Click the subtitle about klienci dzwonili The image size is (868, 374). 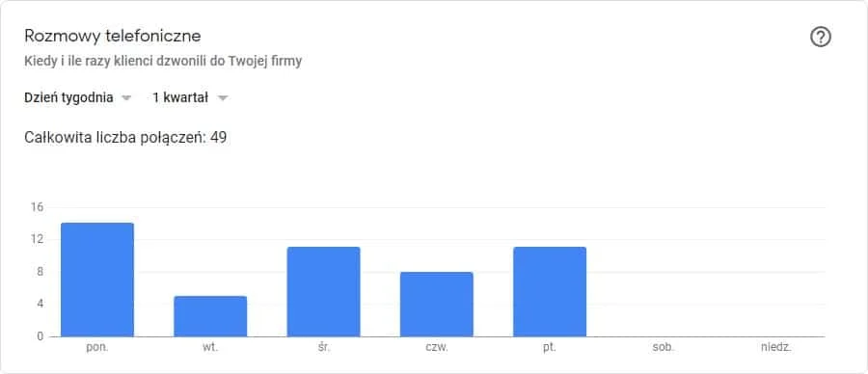[x=163, y=62]
